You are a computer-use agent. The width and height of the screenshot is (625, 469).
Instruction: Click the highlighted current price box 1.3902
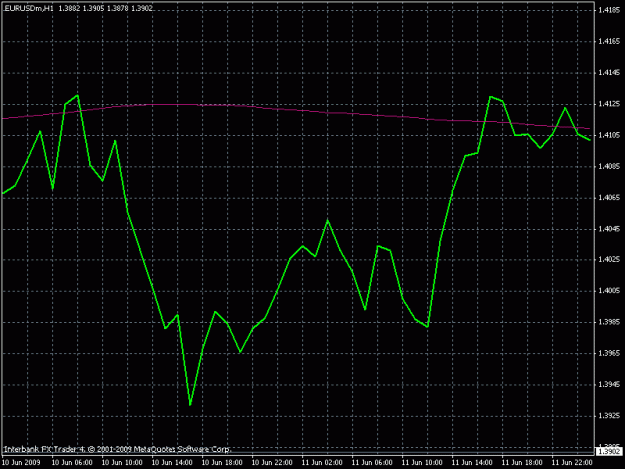click(609, 451)
